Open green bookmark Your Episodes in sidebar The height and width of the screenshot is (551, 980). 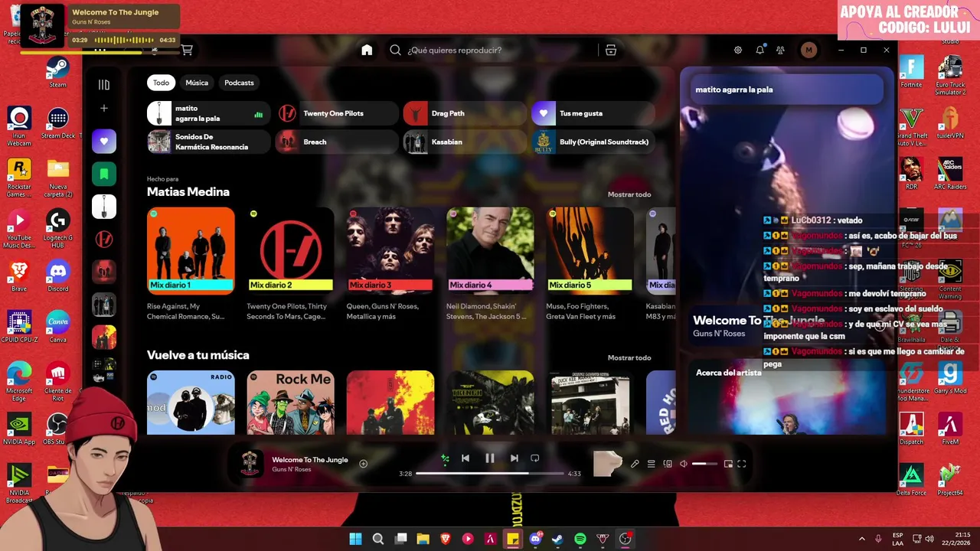click(x=104, y=174)
